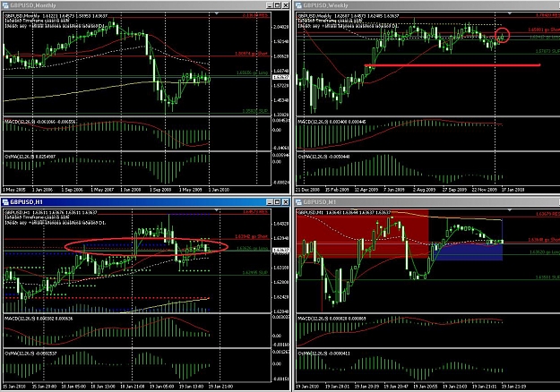The height and width of the screenshot is (392, 560).
Task: Click the current price box on Monthly price axis
Action: (x=280, y=77)
